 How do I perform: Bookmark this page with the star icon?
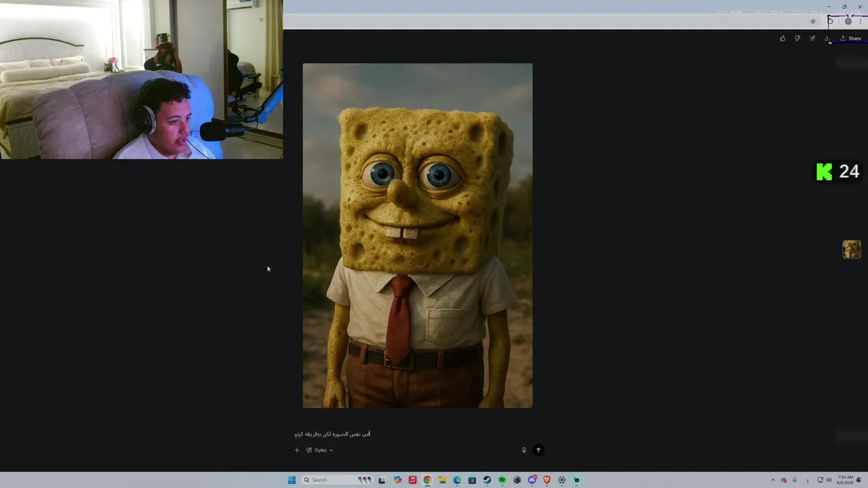point(813,21)
